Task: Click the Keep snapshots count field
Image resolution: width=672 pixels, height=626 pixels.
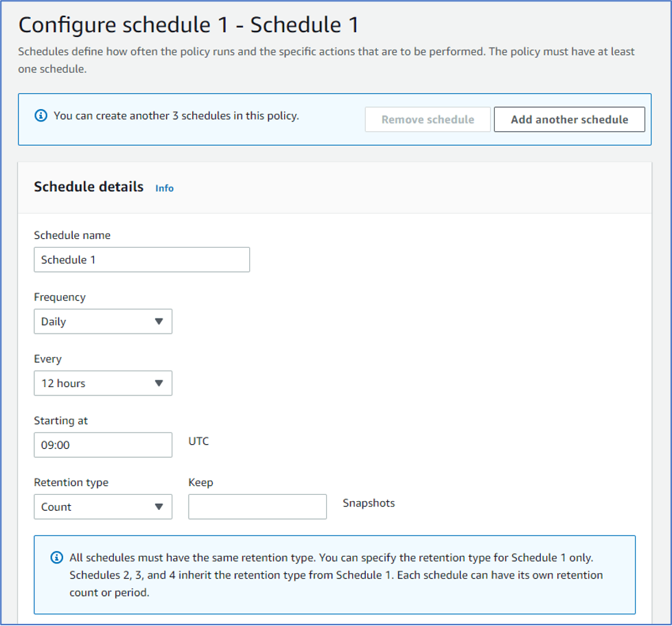Action: 257,507
